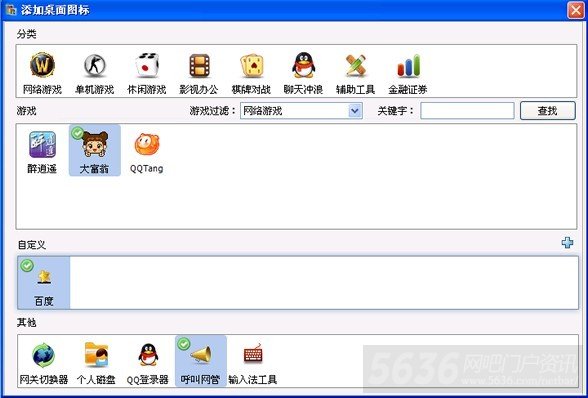Open the 休闲游戏 dice category
This screenshot has width=588, height=398.
[147, 66]
